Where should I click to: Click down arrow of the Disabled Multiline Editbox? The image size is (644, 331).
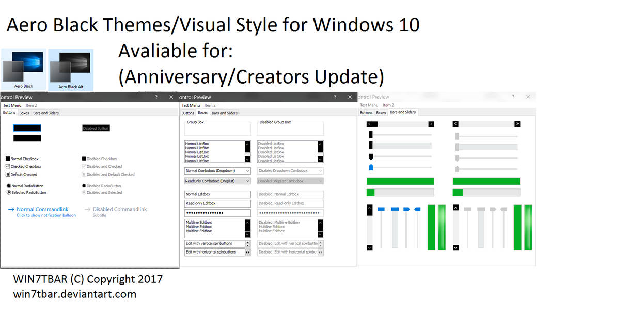click(320, 234)
